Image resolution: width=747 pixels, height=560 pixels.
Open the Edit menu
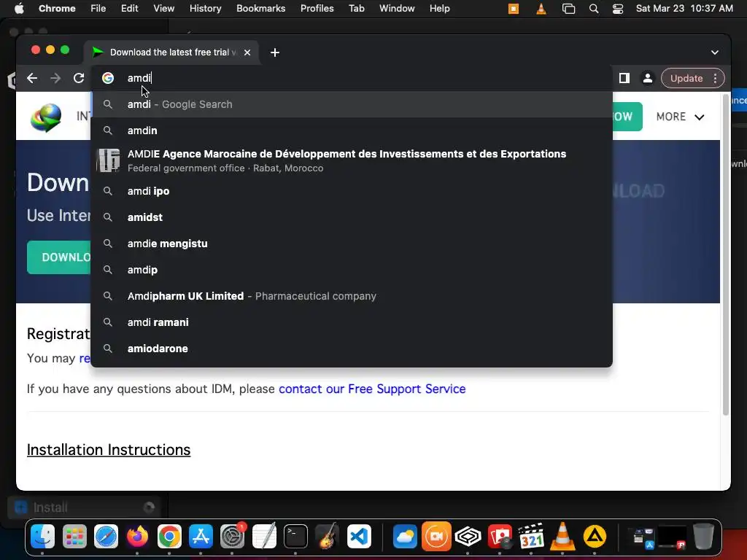pos(129,9)
